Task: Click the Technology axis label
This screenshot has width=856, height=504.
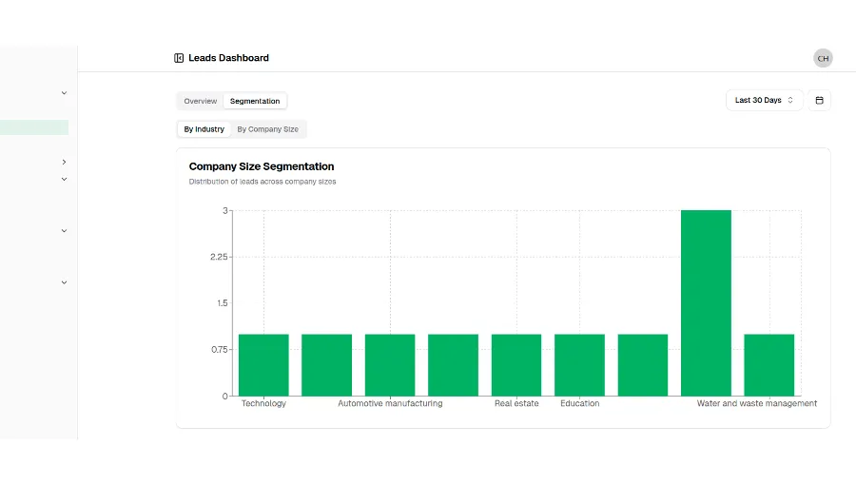Action: pyautogui.click(x=263, y=403)
